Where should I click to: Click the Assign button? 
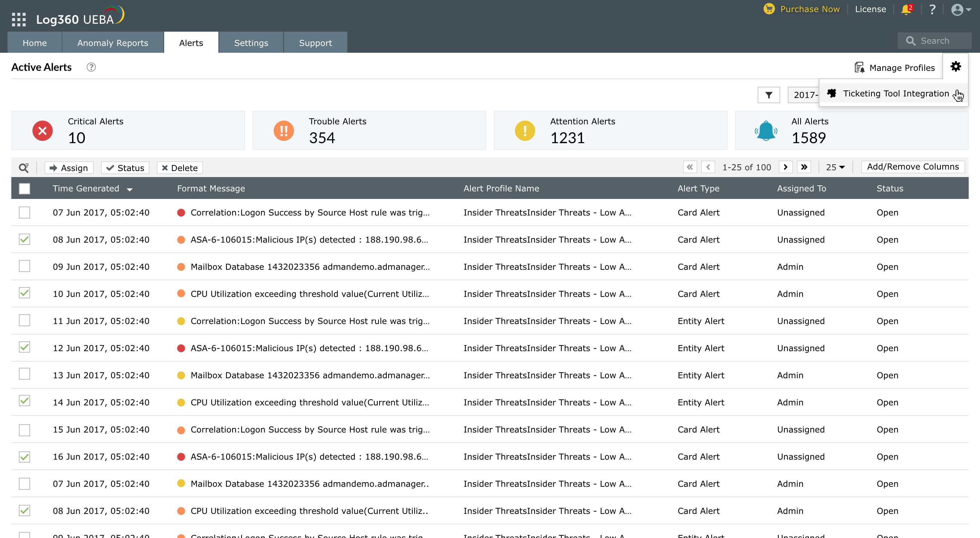[x=69, y=168]
